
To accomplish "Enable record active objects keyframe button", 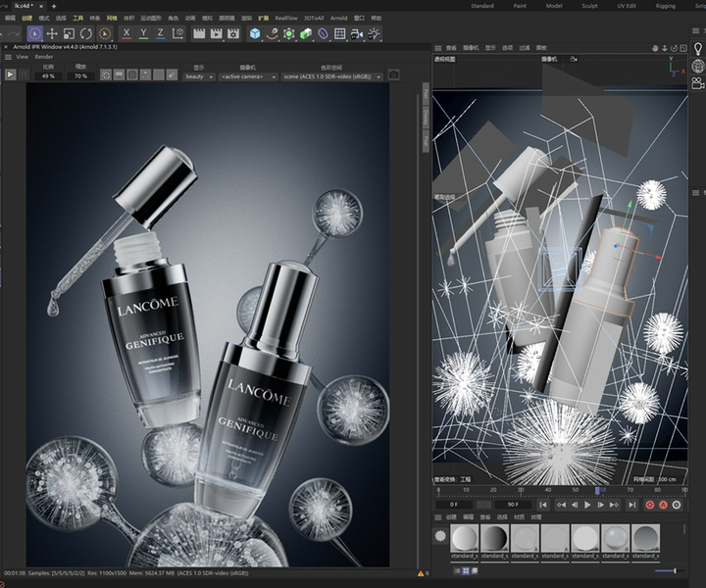I will 650,505.
